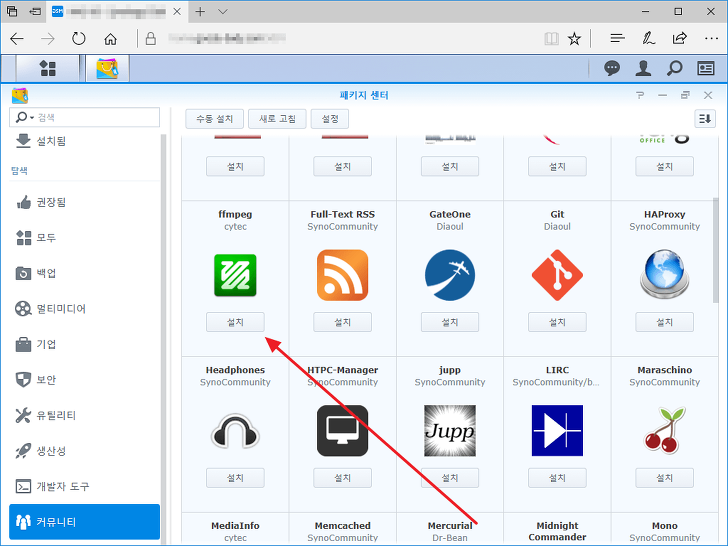This screenshot has height=546, width=728.
Task: Install the Full-Text RSS package
Action: coord(342,322)
